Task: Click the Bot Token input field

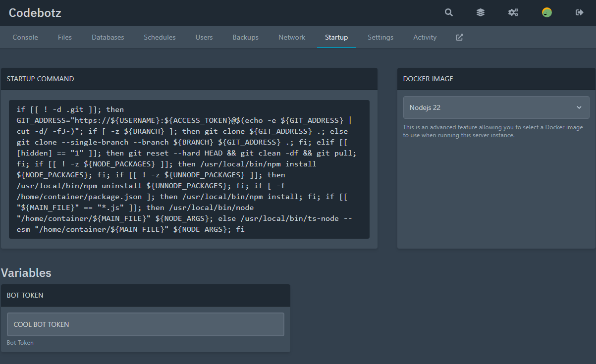Action: pos(146,324)
